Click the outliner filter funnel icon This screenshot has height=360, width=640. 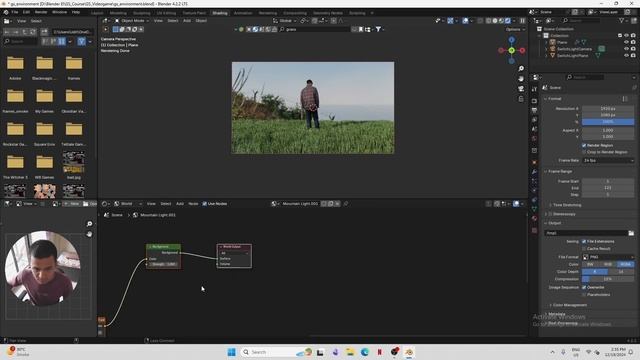click(x=622, y=20)
